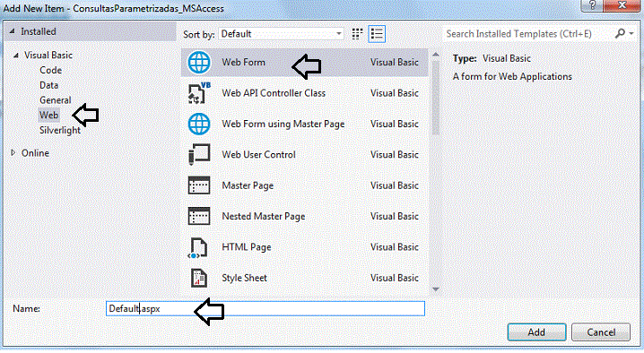
Task: Click the Installed header label
Action: pyautogui.click(x=39, y=31)
